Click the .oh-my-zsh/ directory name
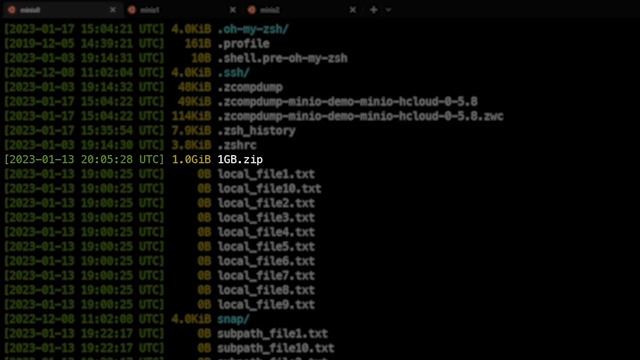The width and height of the screenshot is (640, 360). pos(253,29)
